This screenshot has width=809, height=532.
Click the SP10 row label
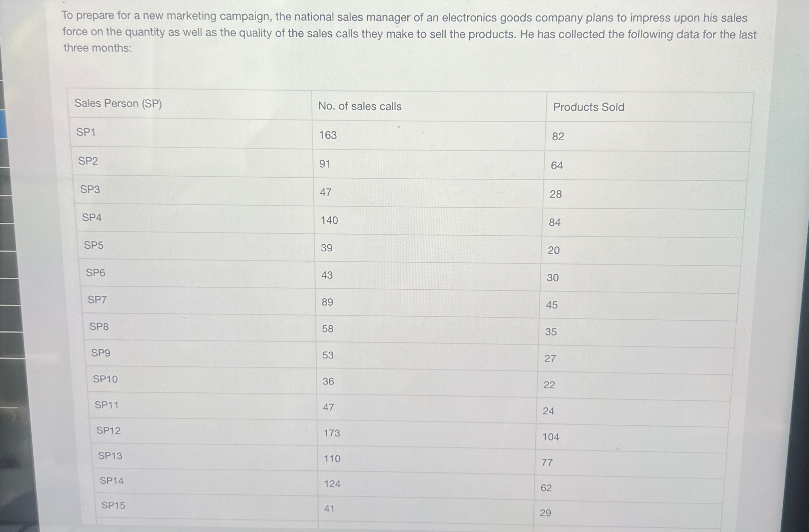point(105,379)
